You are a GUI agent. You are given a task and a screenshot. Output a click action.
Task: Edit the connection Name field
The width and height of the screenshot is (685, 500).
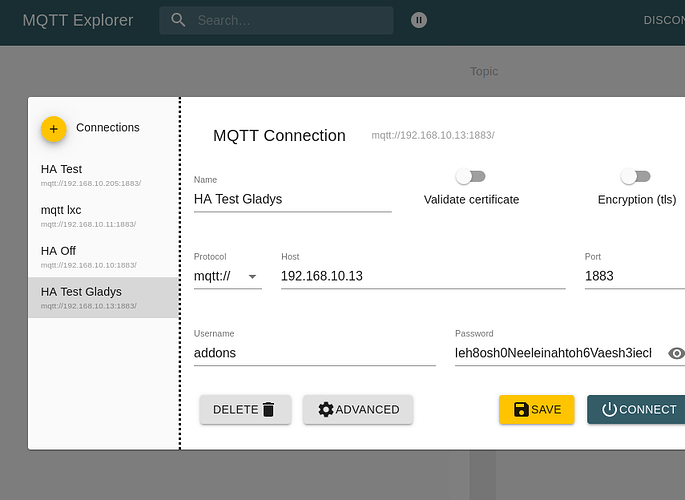tap(292, 199)
